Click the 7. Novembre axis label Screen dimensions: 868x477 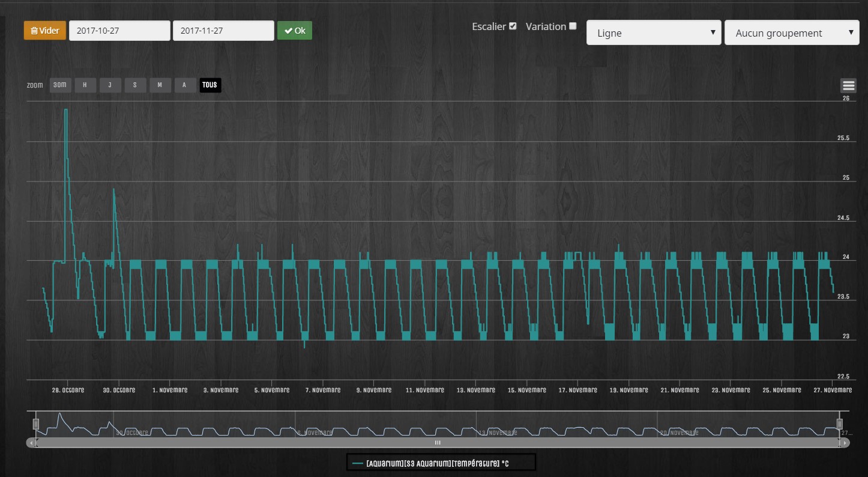coord(322,390)
